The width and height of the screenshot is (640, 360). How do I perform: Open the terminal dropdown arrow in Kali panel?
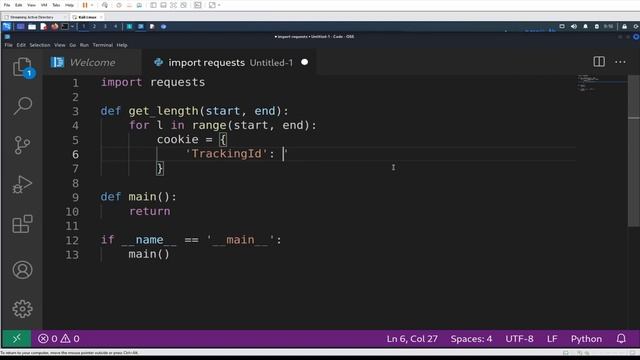pos(72,27)
